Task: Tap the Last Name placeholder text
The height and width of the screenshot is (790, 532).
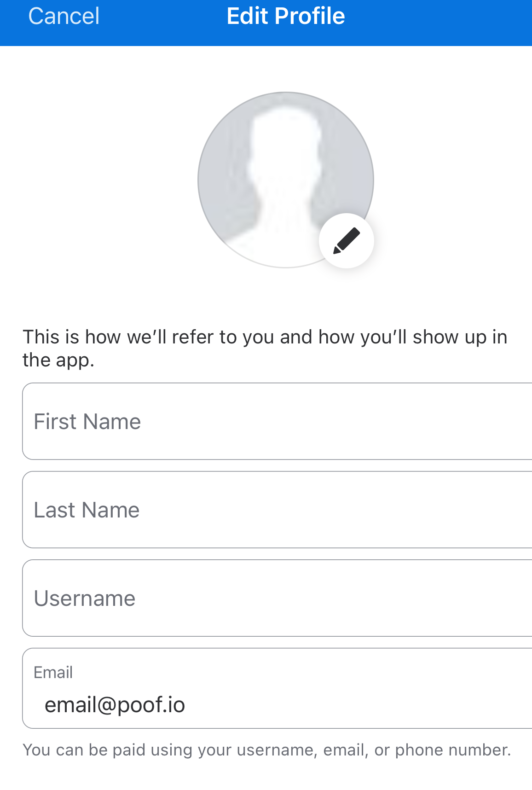Action: 87,510
